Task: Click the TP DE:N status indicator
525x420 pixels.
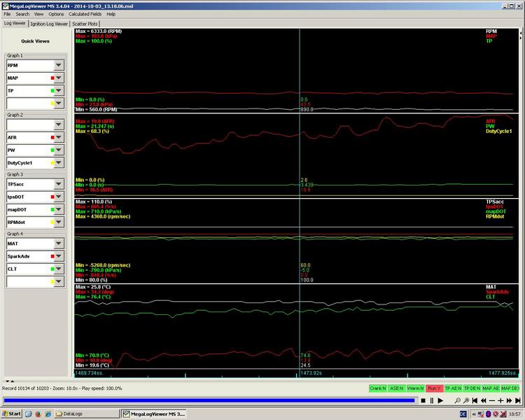Action: tap(472, 388)
